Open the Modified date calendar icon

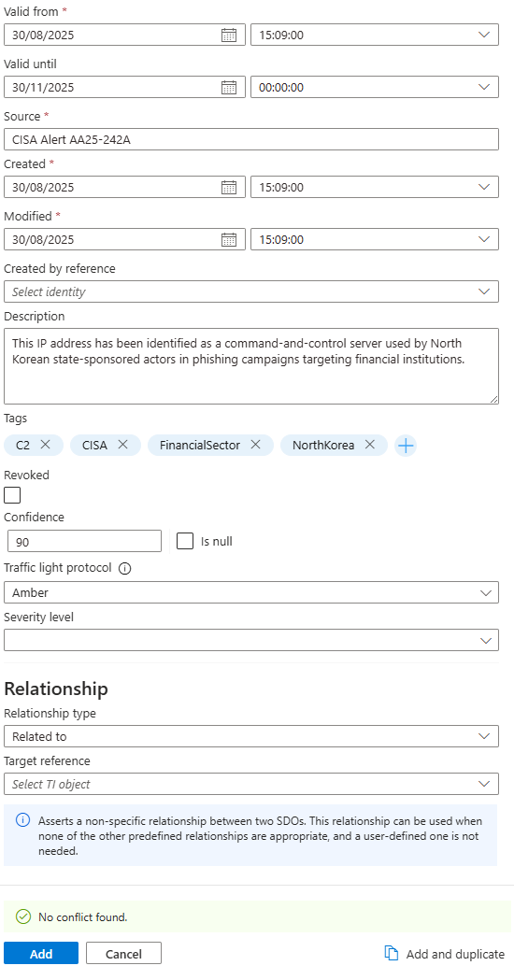pyautogui.click(x=230, y=239)
